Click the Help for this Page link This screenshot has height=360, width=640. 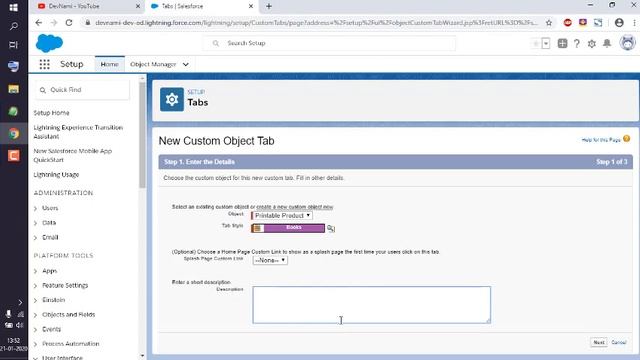click(601, 140)
